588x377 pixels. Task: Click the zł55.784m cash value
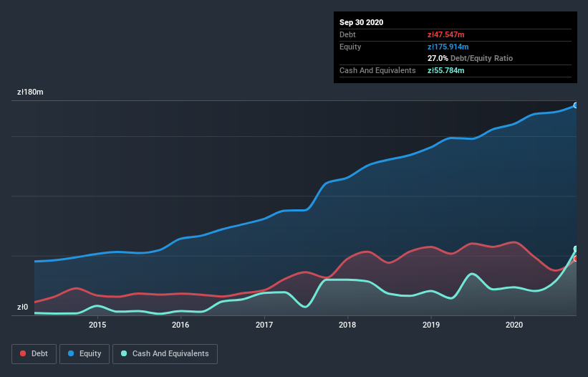tap(446, 70)
